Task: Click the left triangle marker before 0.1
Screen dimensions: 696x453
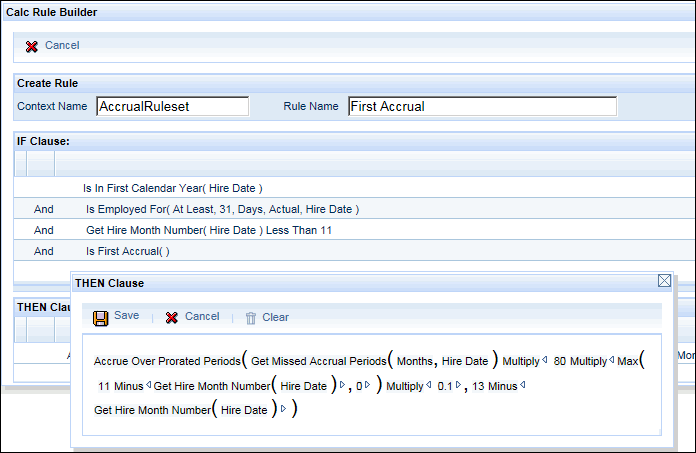Action: coord(429,385)
